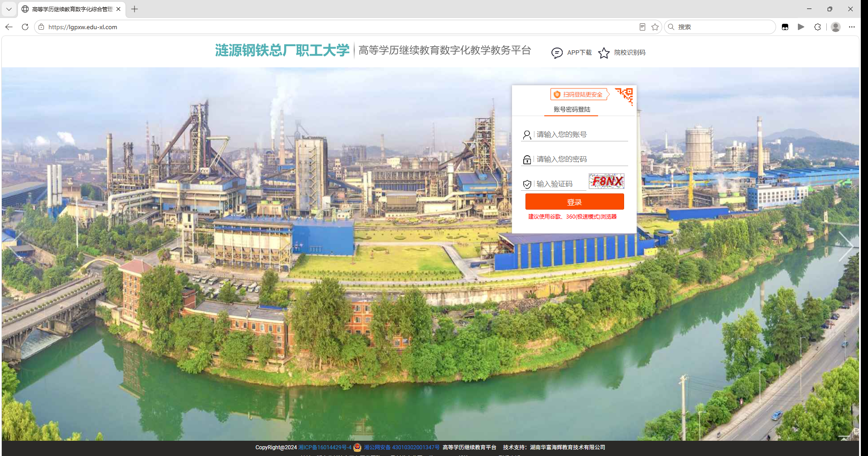Bookmark page with favorites star icon
The width and height of the screenshot is (868, 456).
coord(655,27)
